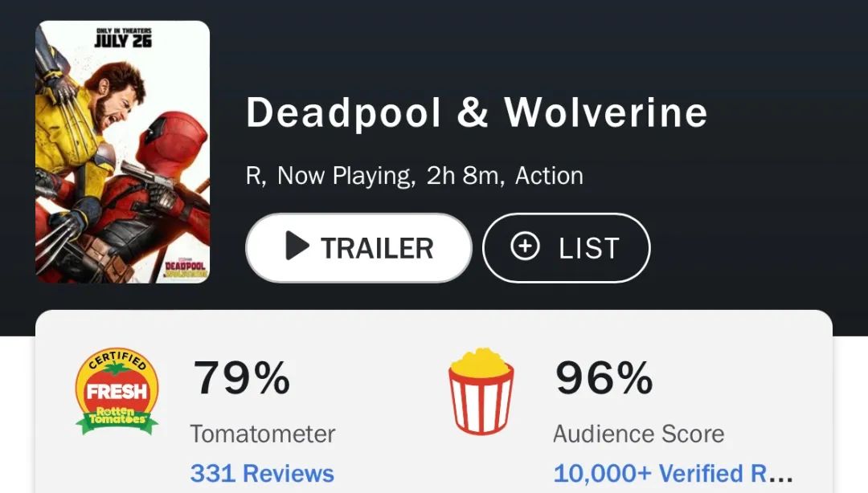Tap the TRAILER button label

[377, 248]
